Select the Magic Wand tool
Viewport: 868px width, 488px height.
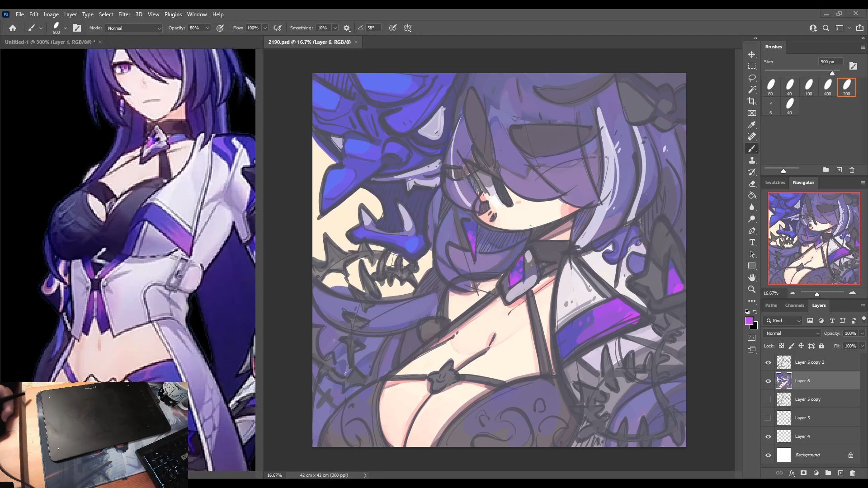[x=752, y=89]
